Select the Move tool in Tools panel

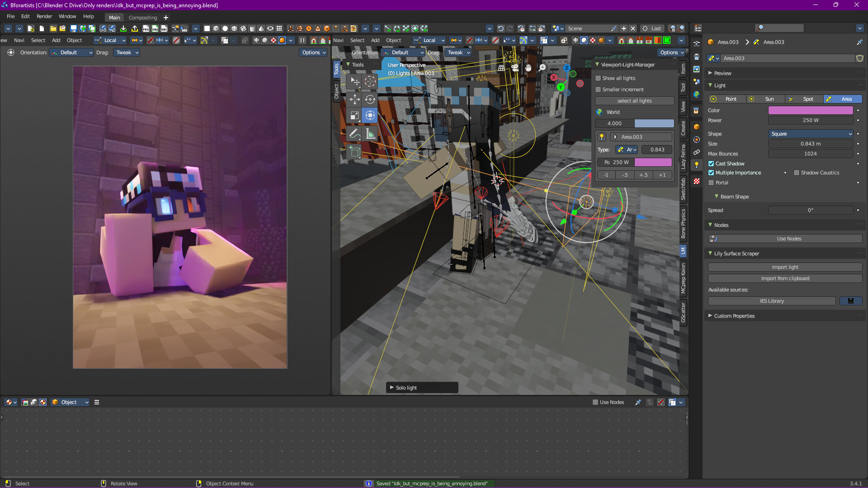(355, 99)
